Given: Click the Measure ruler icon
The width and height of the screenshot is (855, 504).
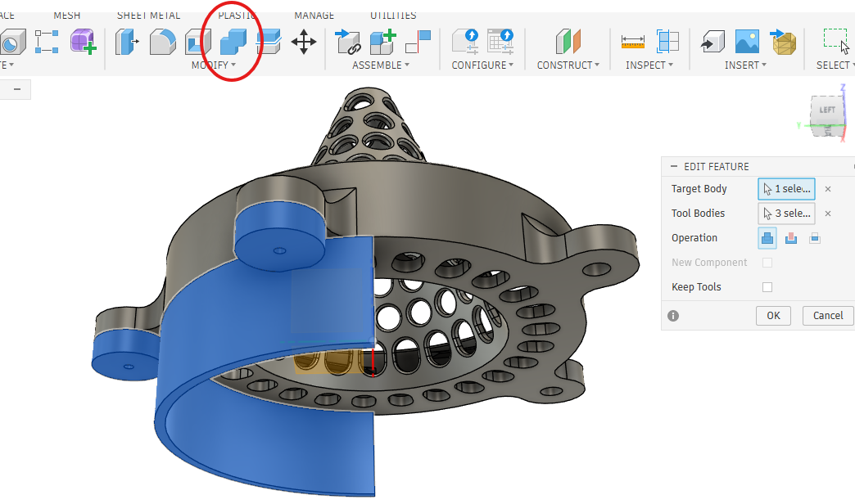Looking at the screenshot, I should pyautogui.click(x=632, y=41).
